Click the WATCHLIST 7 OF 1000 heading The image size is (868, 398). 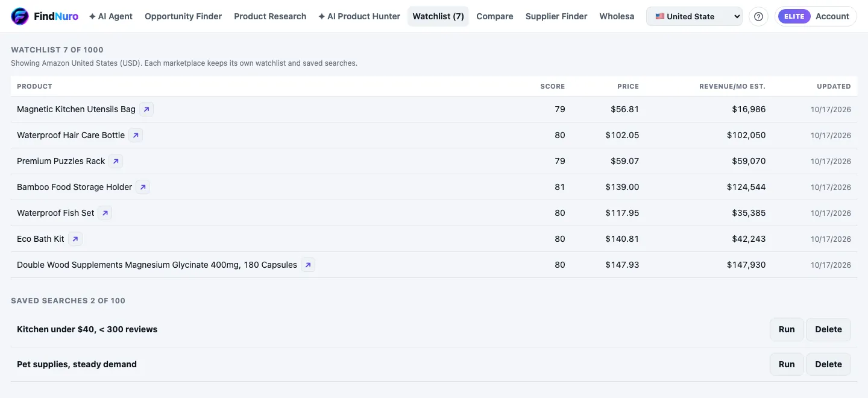[57, 50]
